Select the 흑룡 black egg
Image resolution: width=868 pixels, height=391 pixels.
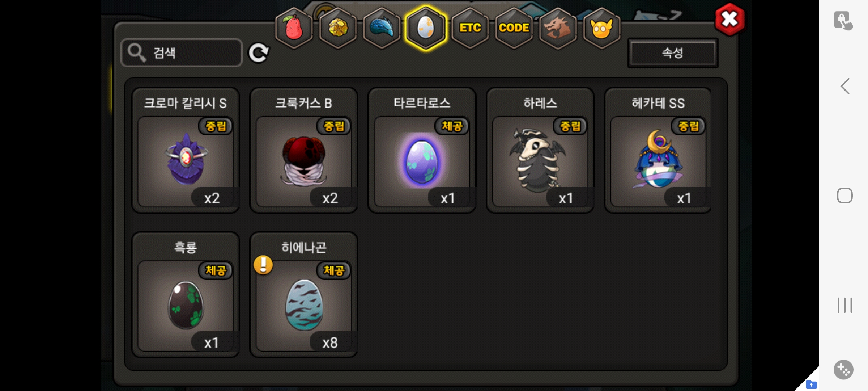tap(186, 295)
